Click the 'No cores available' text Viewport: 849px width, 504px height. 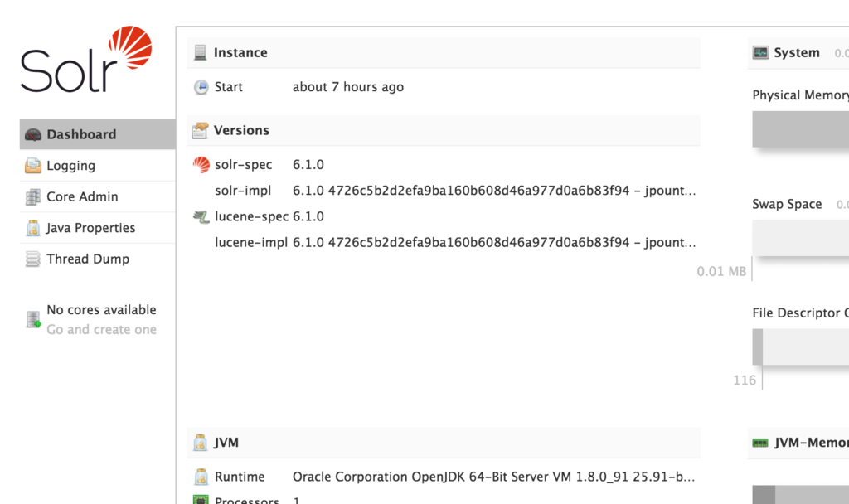101,310
